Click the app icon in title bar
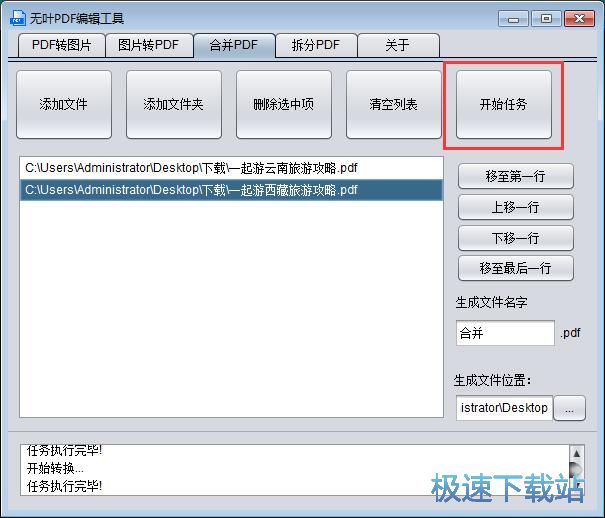605x518 pixels. click(x=18, y=18)
